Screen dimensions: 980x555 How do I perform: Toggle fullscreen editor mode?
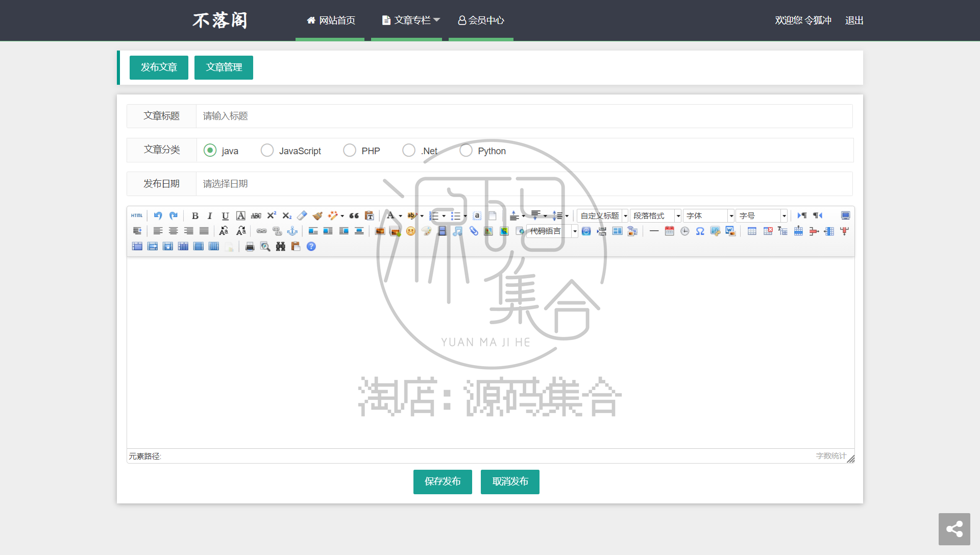point(845,216)
